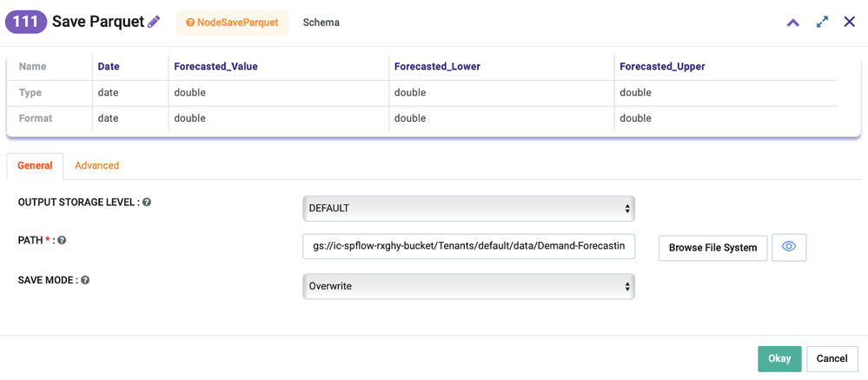Confirm settings with the Okay button
This screenshot has height=380, width=868.
tap(779, 358)
